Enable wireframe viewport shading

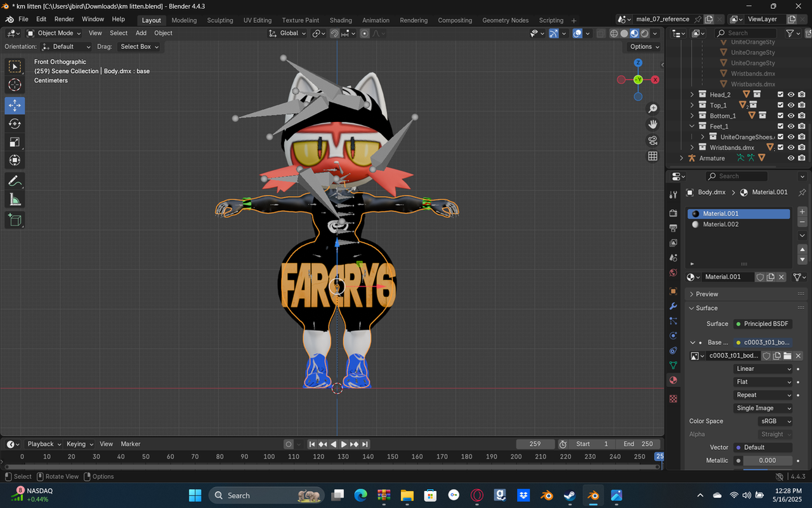[x=614, y=33]
